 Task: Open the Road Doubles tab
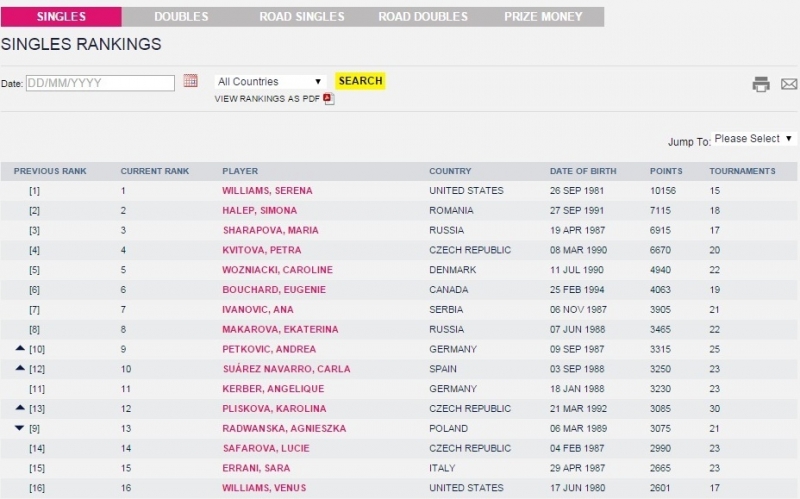(423, 17)
